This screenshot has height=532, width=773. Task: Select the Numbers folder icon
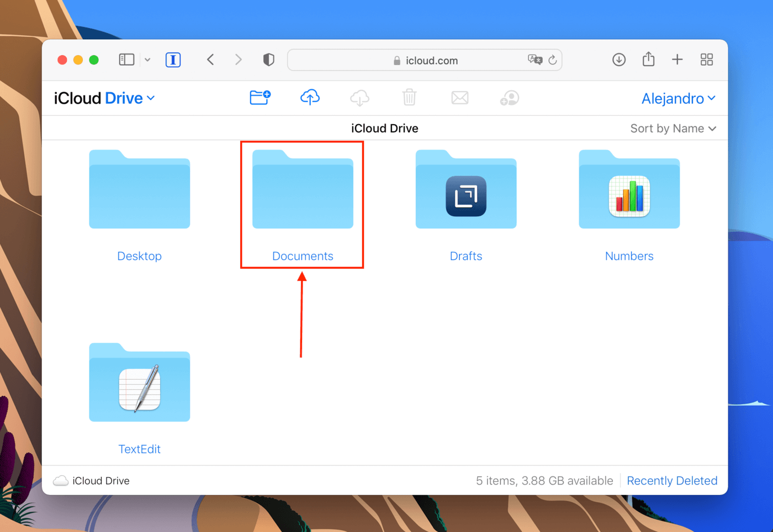coord(629,189)
